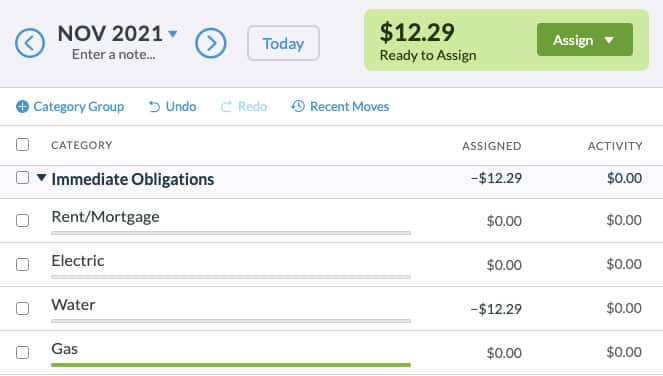Click the Gas green progress bar
The height and width of the screenshot is (376, 663).
231,365
